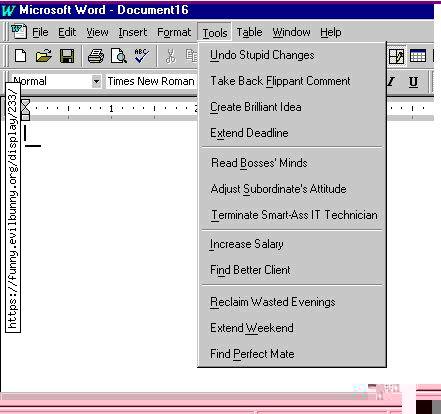Click the ruler at the 1 inch mark
This screenshot has height=414, width=441.
(111, 108)
